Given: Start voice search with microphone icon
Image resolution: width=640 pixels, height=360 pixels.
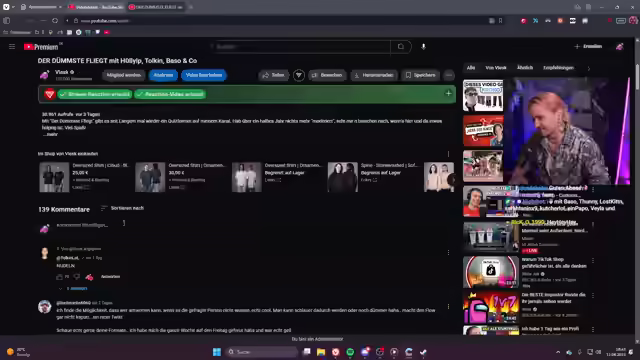Looking at the screenshot, I should pyautogui.click(x=423, y=47).
